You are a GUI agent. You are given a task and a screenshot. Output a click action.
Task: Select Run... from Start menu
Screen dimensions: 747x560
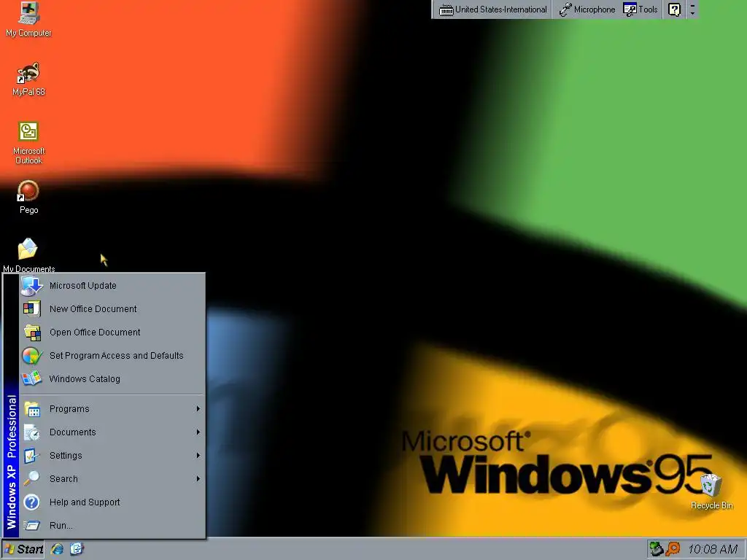pos(112,525)
